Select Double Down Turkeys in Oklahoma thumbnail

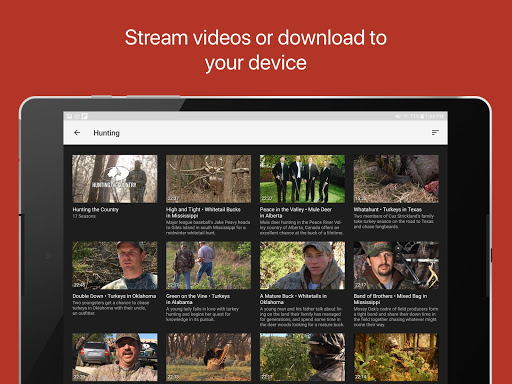[x=115, y=265]
